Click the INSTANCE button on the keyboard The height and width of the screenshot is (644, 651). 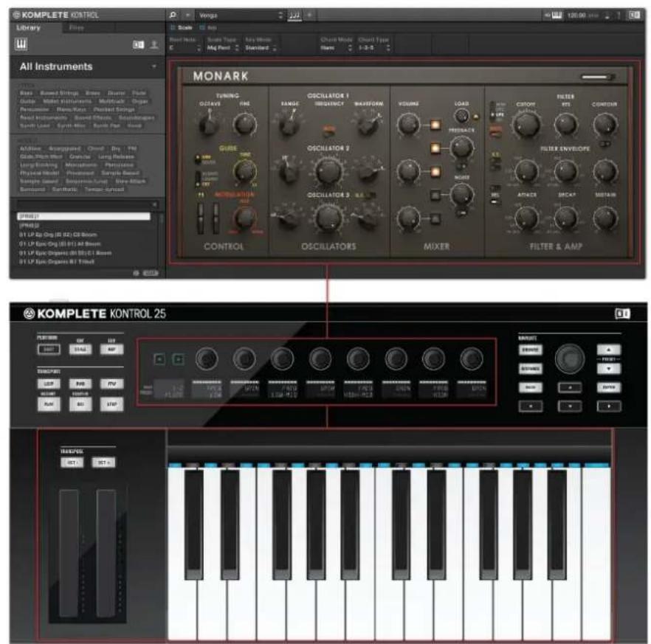click(531, 369)
